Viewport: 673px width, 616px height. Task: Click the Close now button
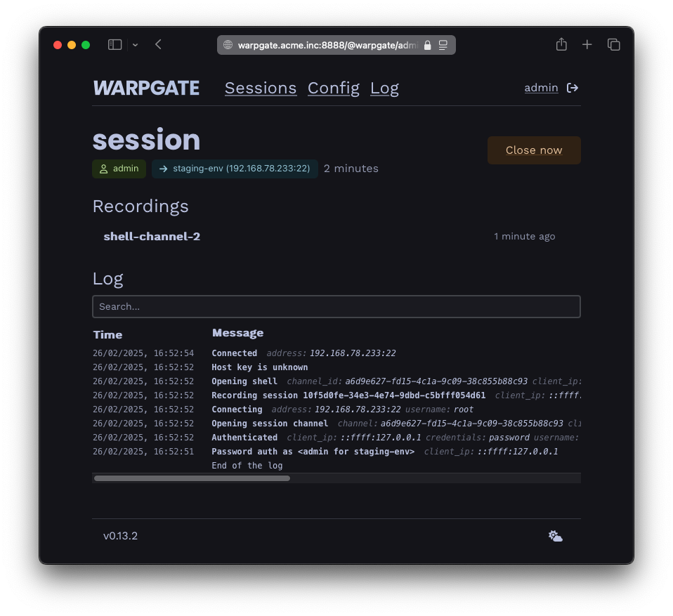534,150
